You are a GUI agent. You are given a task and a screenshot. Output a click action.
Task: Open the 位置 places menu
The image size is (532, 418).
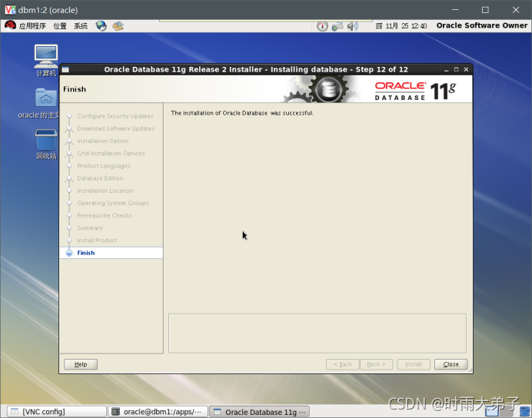(x=60, y=26)
